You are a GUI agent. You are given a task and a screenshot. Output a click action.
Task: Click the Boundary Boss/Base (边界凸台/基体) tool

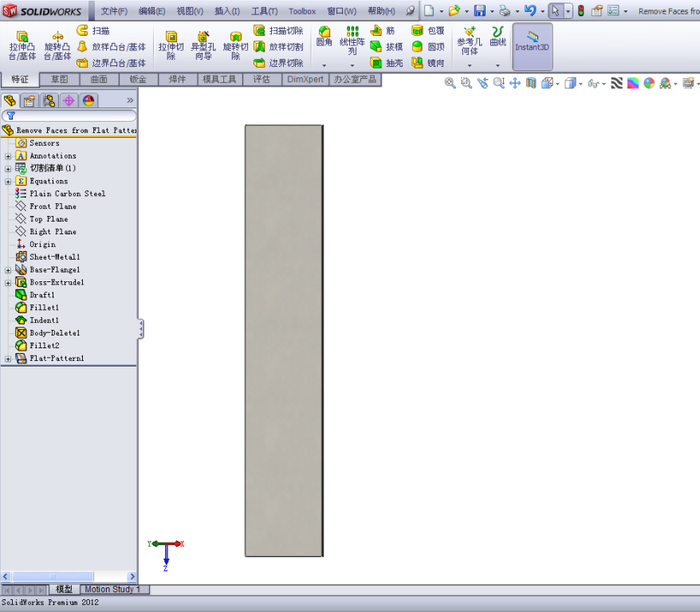coord(111,63)
